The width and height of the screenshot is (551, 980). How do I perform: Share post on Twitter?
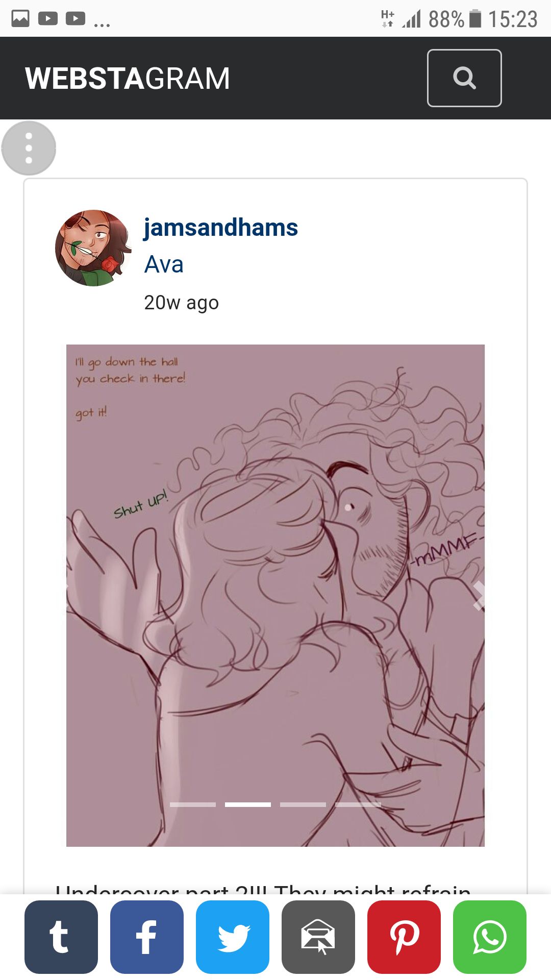(233, 937)
